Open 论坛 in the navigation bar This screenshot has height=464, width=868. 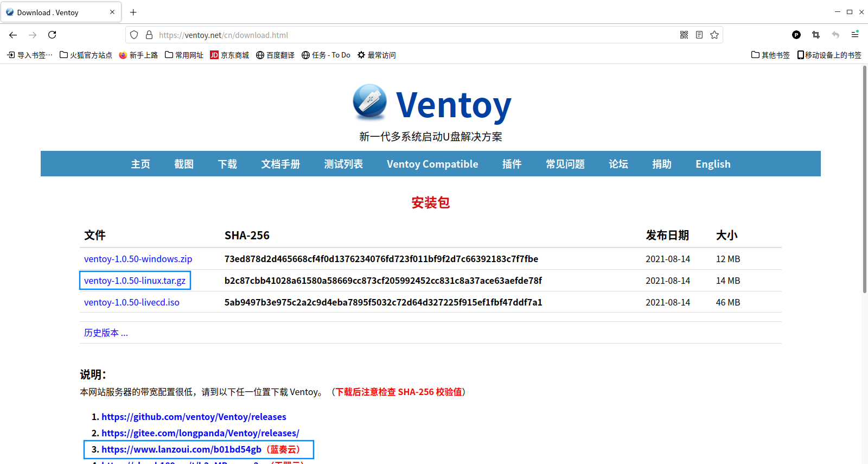(x=618, y=164)
